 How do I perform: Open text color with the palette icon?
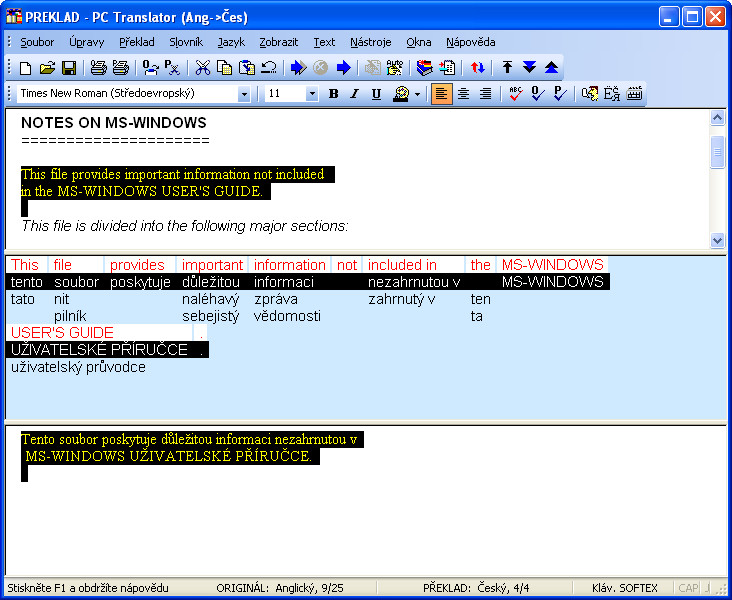401,94
